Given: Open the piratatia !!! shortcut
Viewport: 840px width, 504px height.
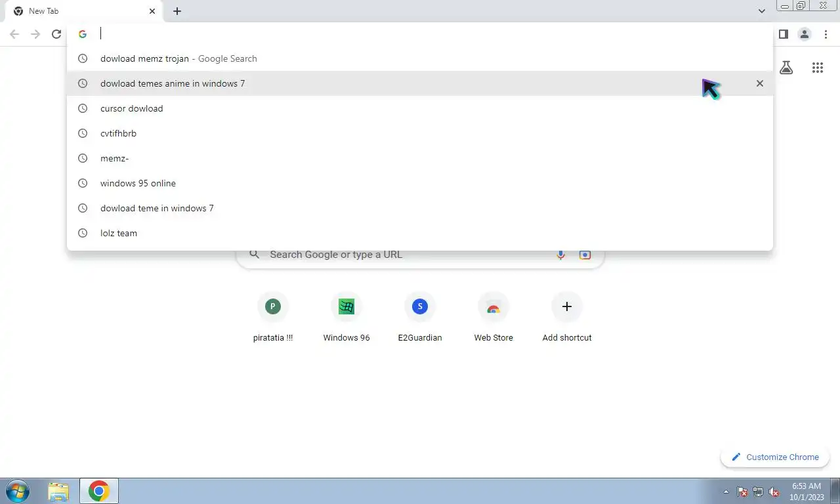Looking at the screenshot, I should point(273,318).
